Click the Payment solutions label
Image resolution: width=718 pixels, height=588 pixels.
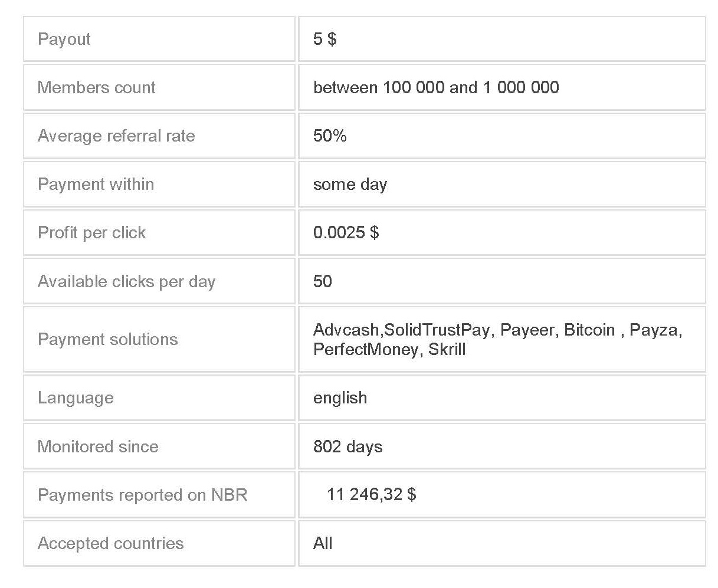click(107, 339)
